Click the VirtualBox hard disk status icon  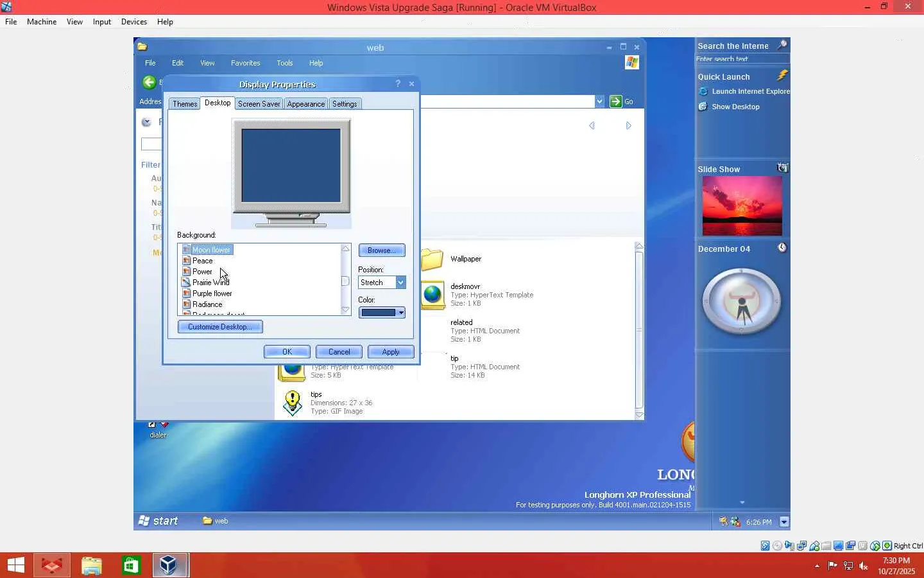(x=766, y=546)
